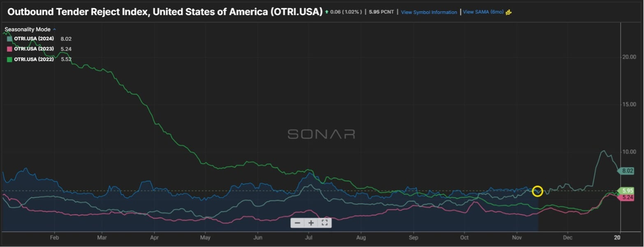Click the 5.95 current value axis tag
This screenshot has height=247, width=644.
pyautogui.click(x=628, y=191)
